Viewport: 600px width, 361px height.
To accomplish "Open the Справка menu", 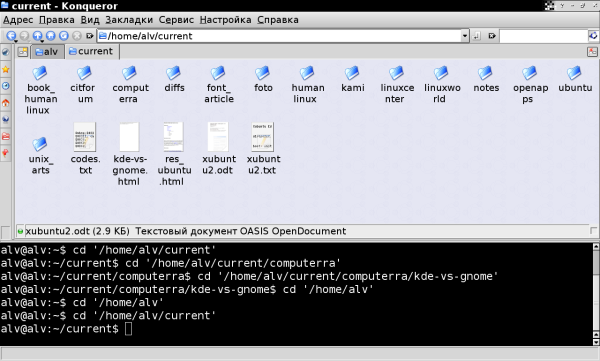I will [x=278, y=20].
